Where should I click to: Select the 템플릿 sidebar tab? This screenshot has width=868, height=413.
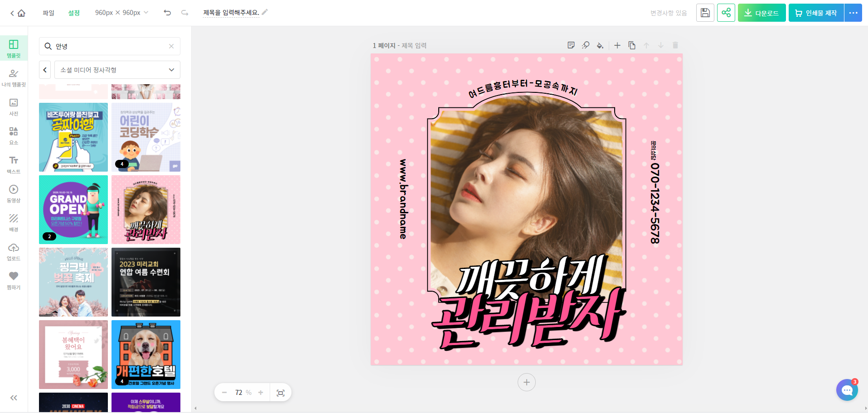14,48
